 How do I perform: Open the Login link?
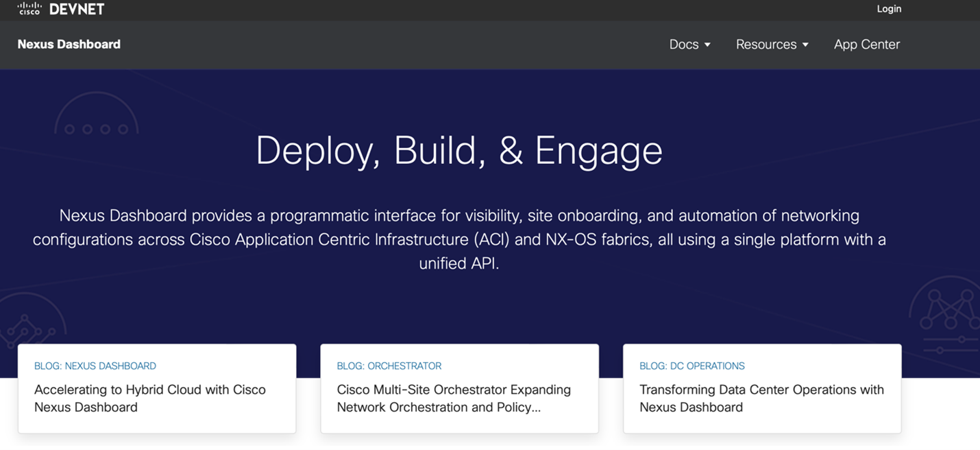(x=889, y=9)
